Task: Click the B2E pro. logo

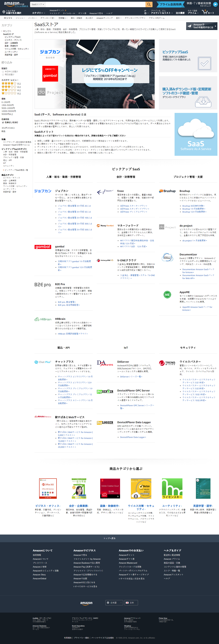Action: (x=43, y=284)
